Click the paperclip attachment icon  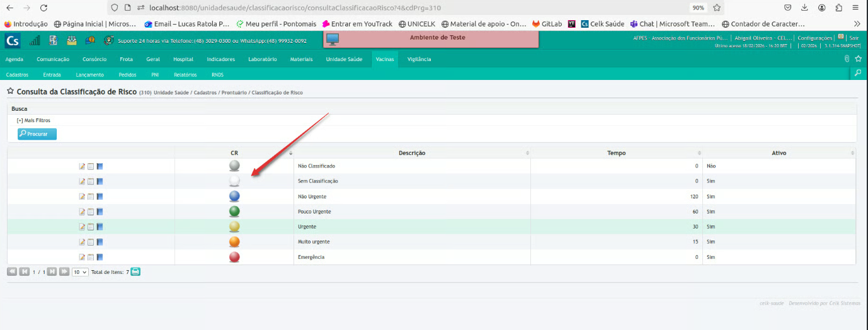click(847, 59)
